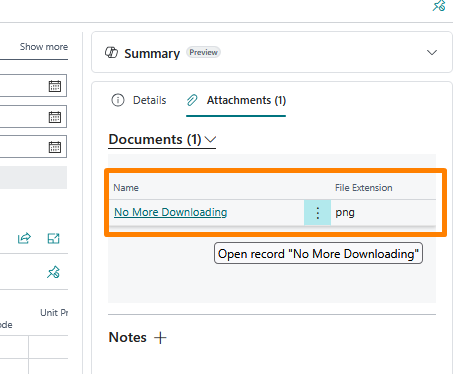Image resolution: width=472 pixels, height=374 pixels.
Task: Click the expand-to-full-view icon in left pane
Action: coord(53,238)
